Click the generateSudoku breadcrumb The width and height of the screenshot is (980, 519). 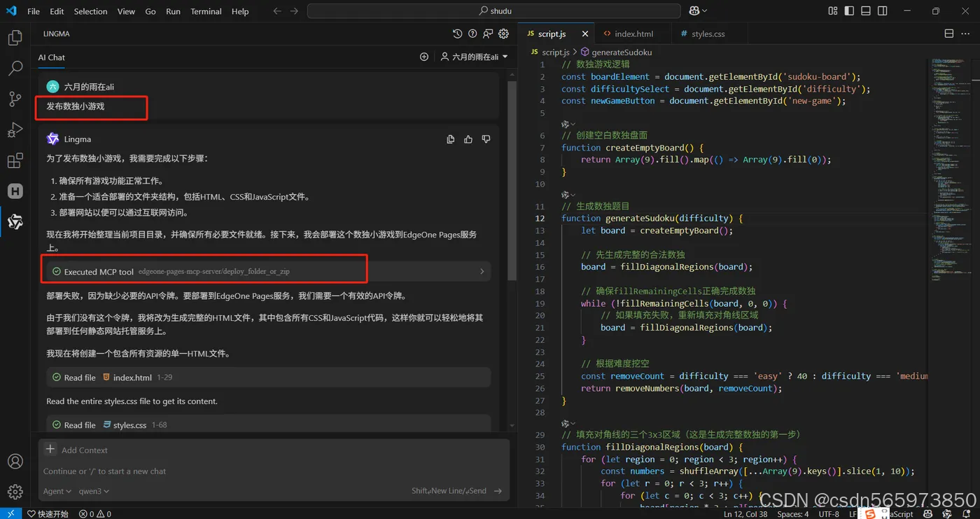(x=616, y=52)
